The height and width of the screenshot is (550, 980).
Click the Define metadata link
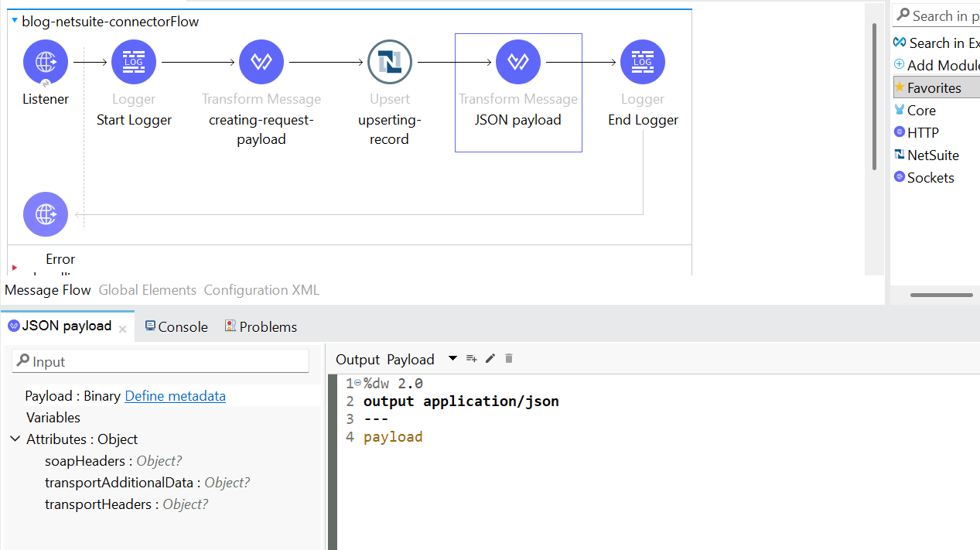pyautogui.click(x=175, y=395)
